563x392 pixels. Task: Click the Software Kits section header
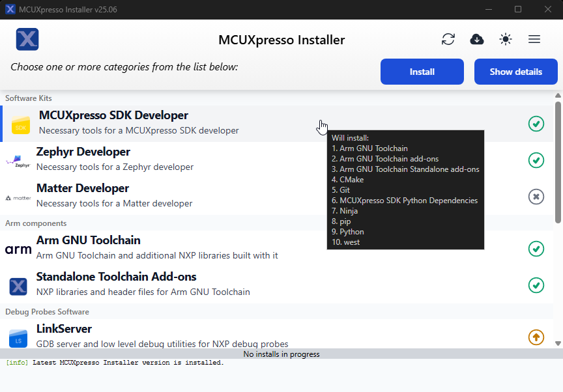click(29, 98)
